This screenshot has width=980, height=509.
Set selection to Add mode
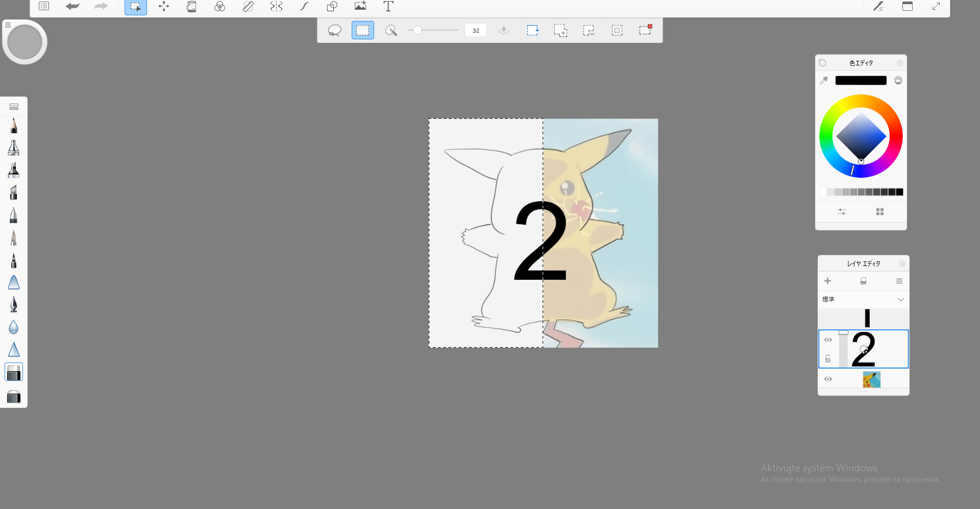point(560,30)
